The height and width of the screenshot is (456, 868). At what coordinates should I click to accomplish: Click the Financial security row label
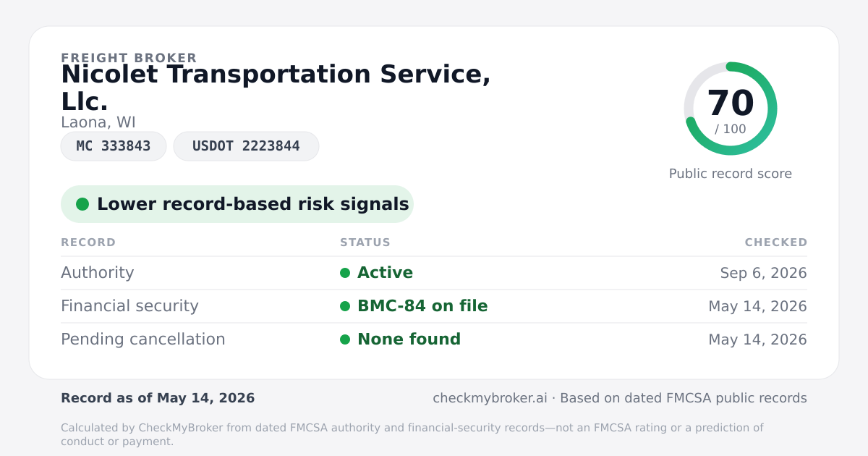tap(129, 306)
